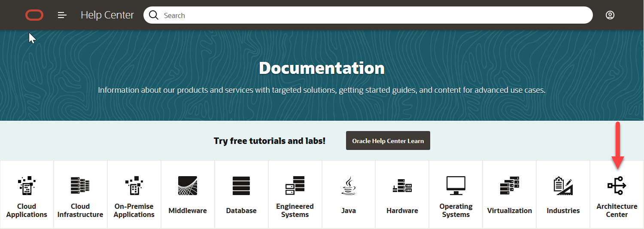Viewport: 644px width, 229px height.
Task: Click the magnifying glass search icon
Action: point(154,15)
